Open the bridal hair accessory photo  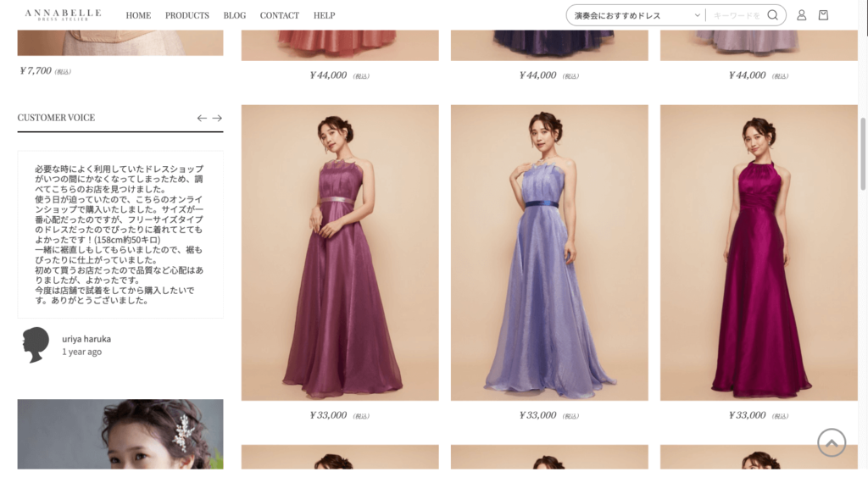[120, 434]
